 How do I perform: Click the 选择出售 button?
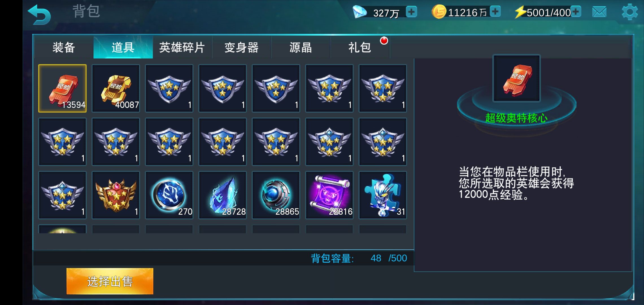(x=110, y=281)
